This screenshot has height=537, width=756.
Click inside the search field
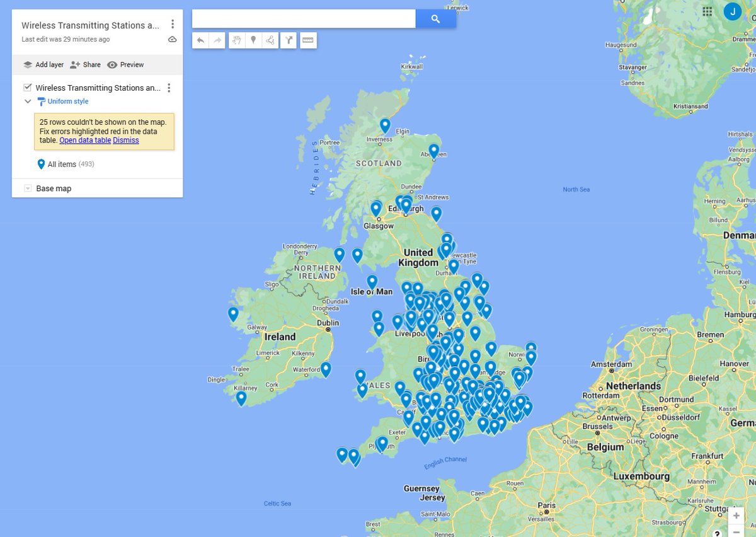(x=302, y=18)
